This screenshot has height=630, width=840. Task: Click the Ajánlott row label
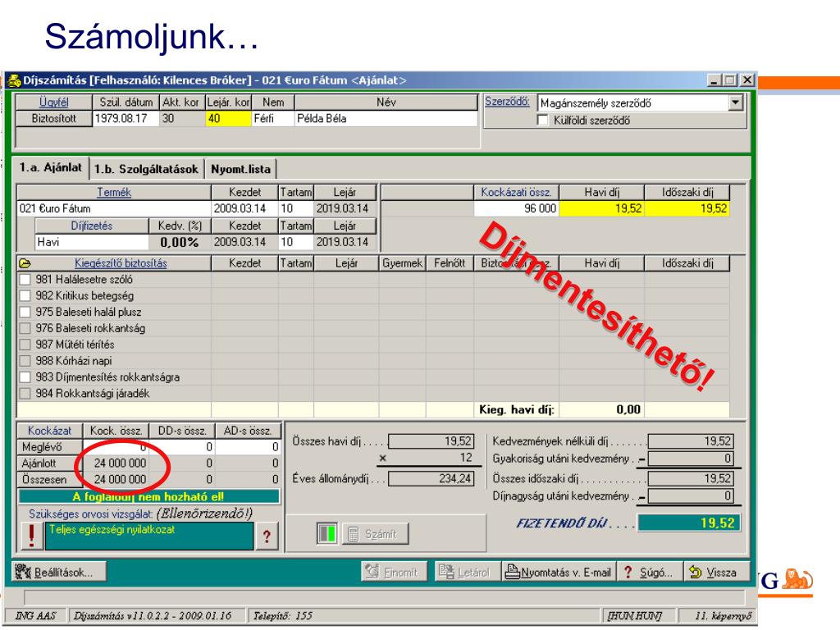tap(50, 463)
